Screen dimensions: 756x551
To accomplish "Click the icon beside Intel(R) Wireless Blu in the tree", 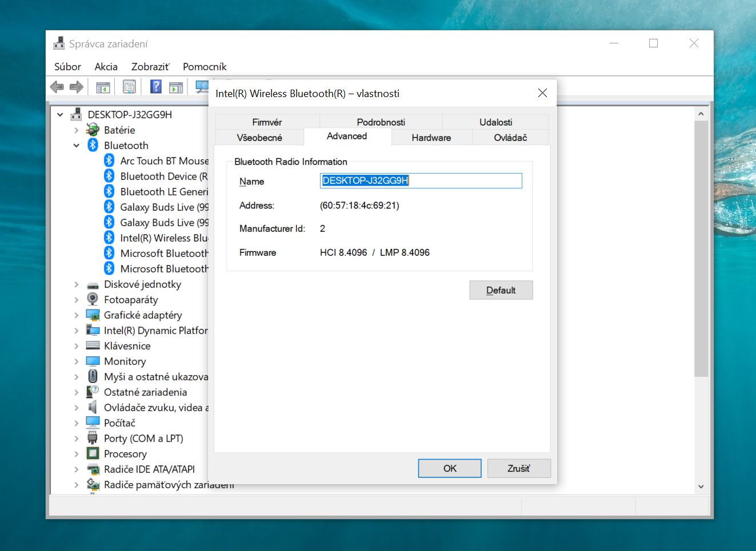I will pyautogui.click(x=109, y=238).
